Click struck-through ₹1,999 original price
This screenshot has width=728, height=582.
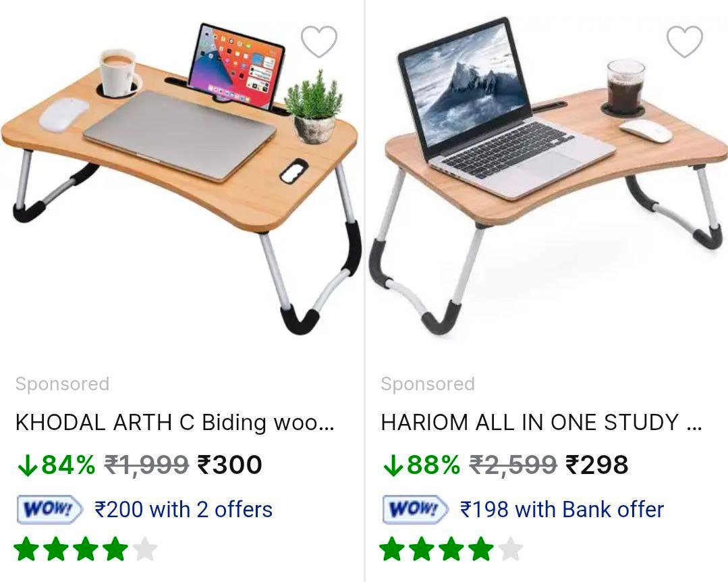(x=146, y=465)
